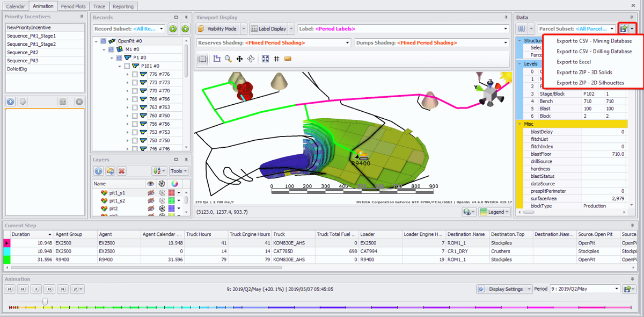Choose Export to Excel menu entry

coord(573,62)
